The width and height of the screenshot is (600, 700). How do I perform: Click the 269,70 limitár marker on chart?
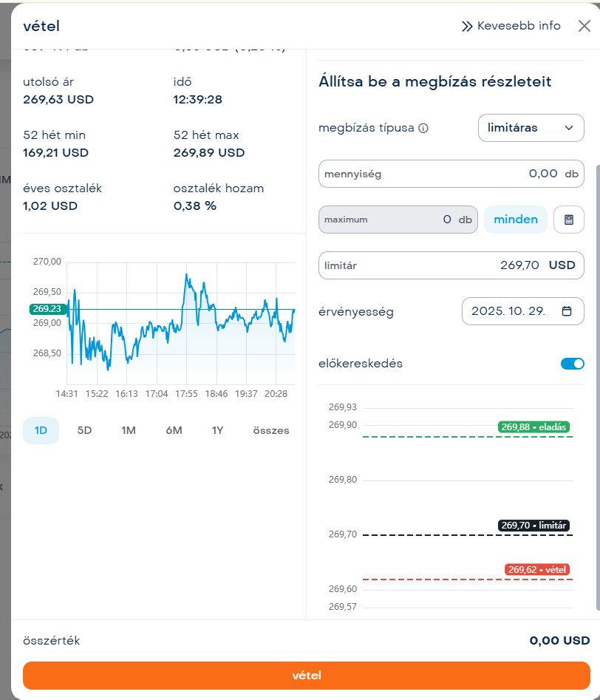point(533,526)
